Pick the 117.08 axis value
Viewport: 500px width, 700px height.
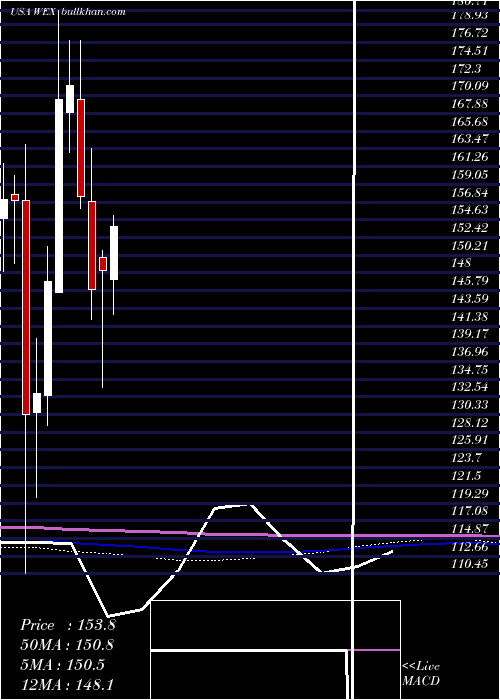pos(469,511)
